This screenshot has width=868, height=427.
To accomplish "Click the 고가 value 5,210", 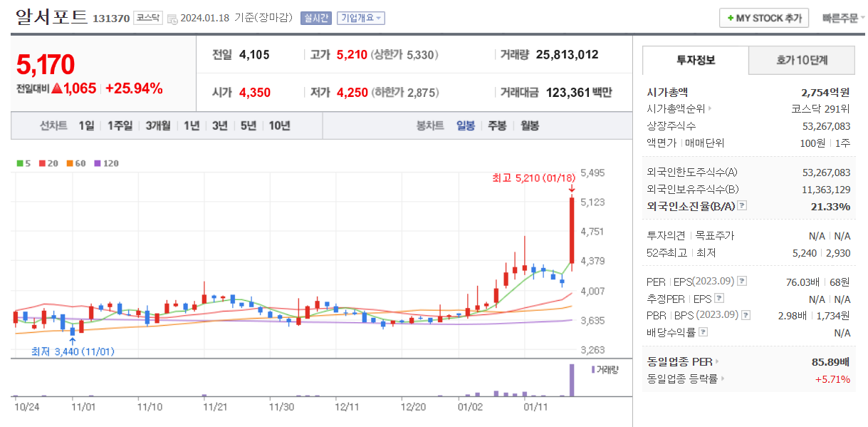I will tap(352, 54).
